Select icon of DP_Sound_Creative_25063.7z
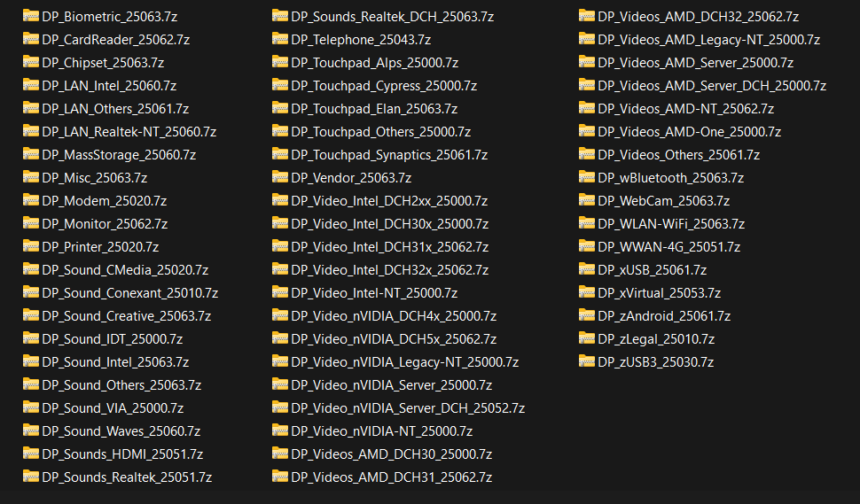 tap(31, 314)
